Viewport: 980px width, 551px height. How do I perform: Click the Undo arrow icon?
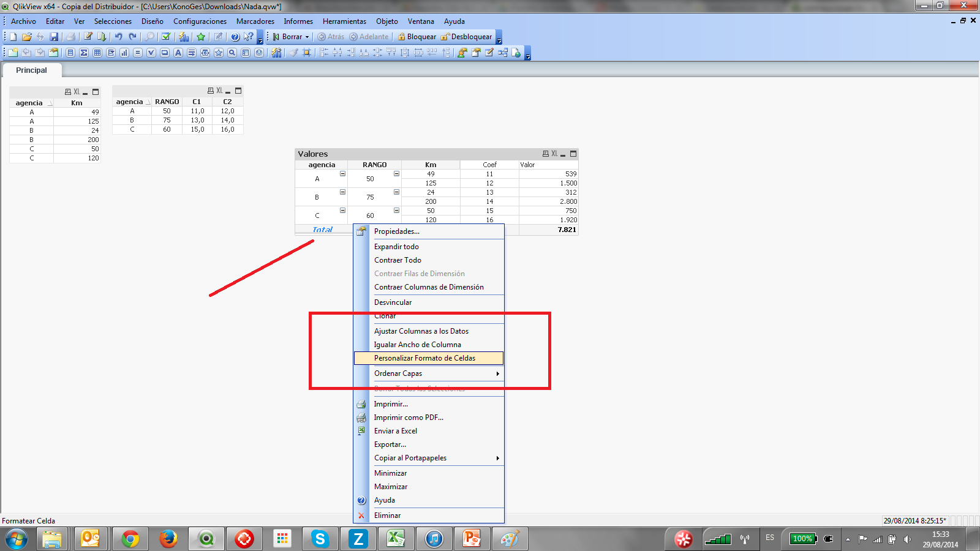(119, 37)
